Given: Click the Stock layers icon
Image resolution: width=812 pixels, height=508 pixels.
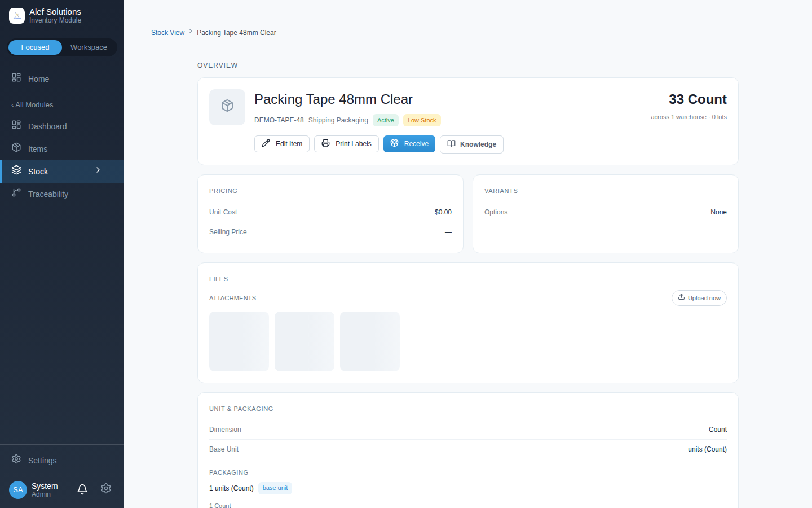Looking at the screenshot, I should click(16, 170).
